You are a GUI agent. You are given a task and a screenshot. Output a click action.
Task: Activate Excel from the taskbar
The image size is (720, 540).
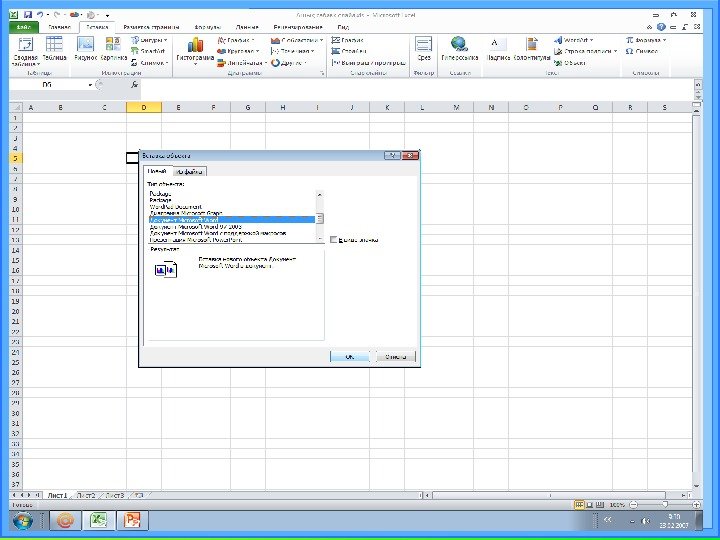coord(98,521)
